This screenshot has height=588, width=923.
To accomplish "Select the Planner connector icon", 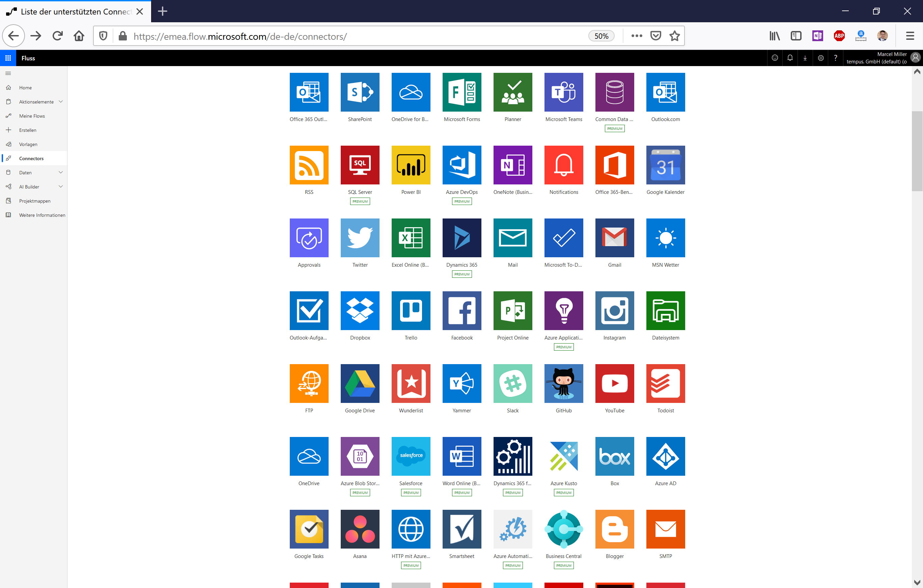I will pos(512,92).
